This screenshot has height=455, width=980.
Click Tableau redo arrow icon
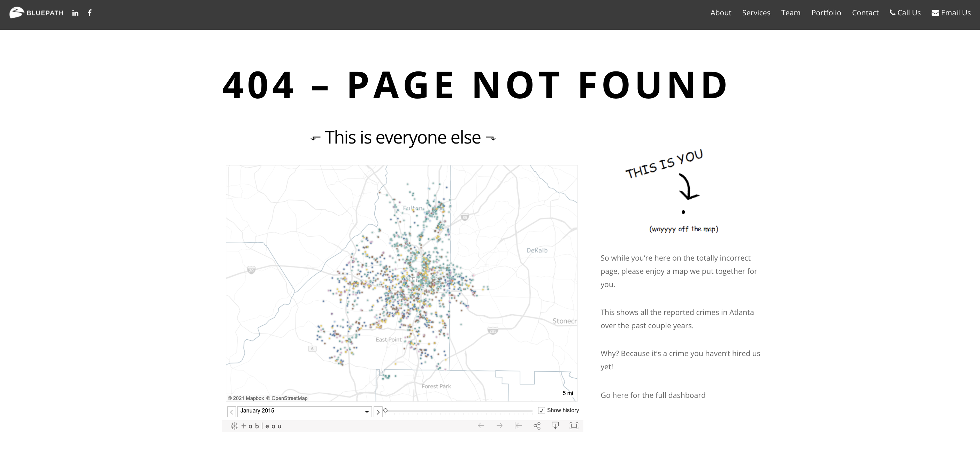tap(499, 426)
